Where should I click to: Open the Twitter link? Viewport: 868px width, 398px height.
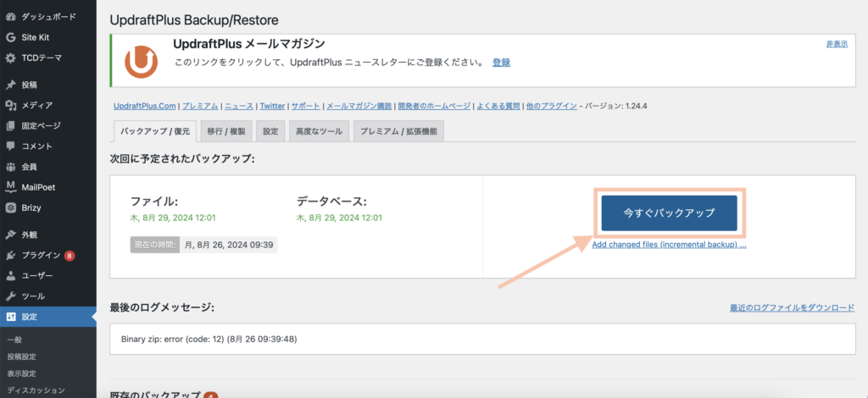coord(272,106)
